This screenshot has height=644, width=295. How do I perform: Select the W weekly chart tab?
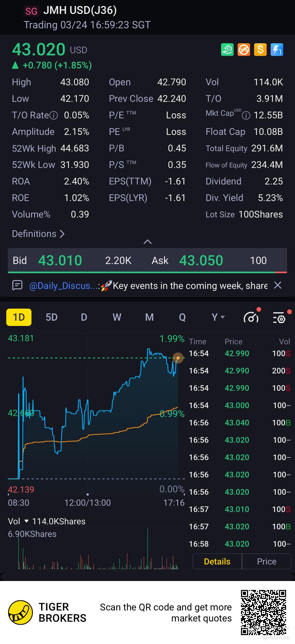(x=117, y=317)
